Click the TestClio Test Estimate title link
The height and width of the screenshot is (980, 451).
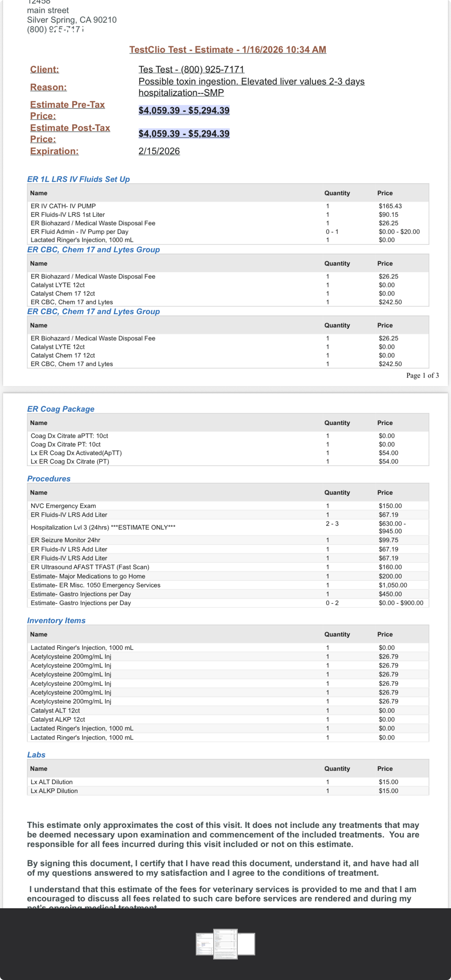[228, 50]
